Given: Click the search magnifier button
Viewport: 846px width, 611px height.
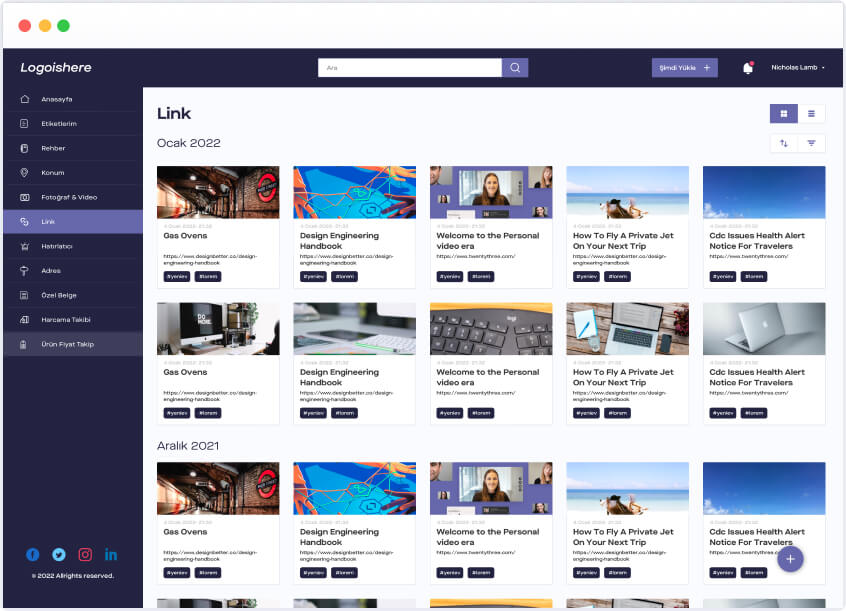Looking at the screenshot, I should tap(515, 68).
